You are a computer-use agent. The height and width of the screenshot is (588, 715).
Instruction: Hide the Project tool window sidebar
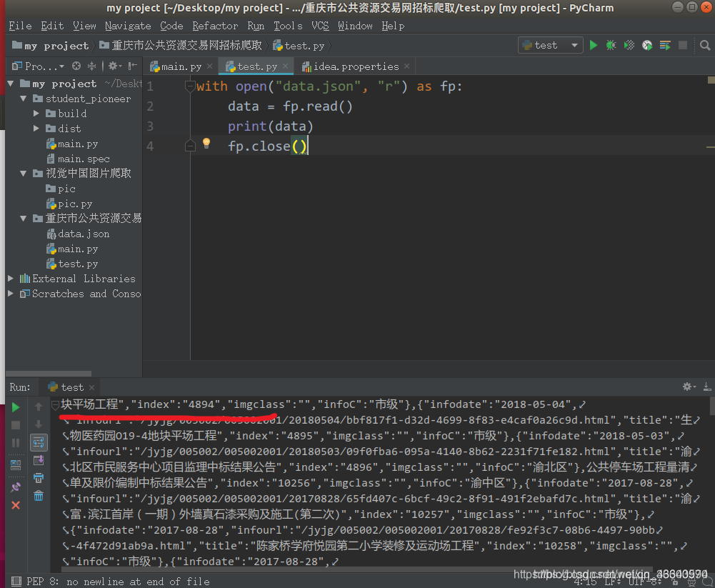pos(132,66)
